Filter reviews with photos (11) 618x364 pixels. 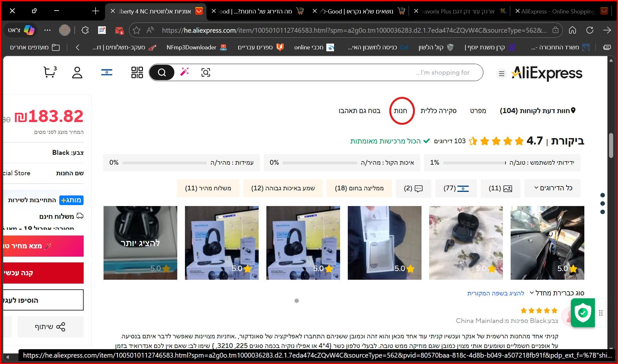500,188
